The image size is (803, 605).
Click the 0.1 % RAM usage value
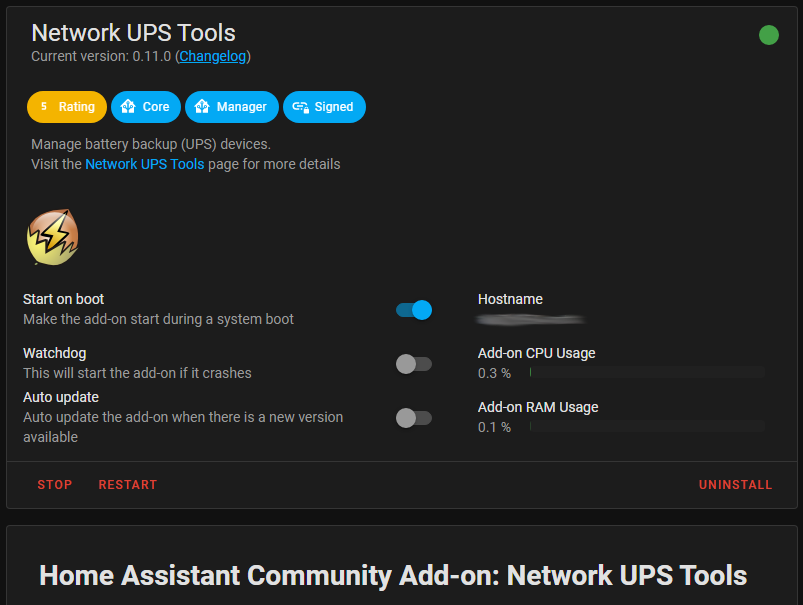(494, 427)
